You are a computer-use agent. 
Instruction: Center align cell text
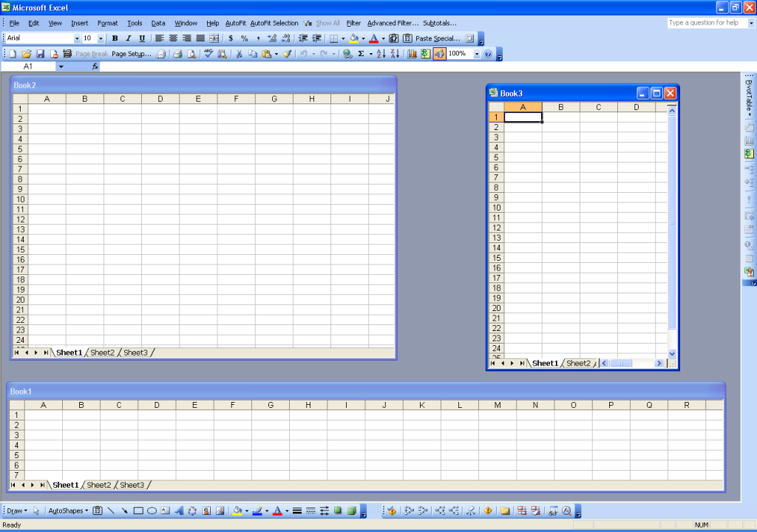click(x=173, y=38)
